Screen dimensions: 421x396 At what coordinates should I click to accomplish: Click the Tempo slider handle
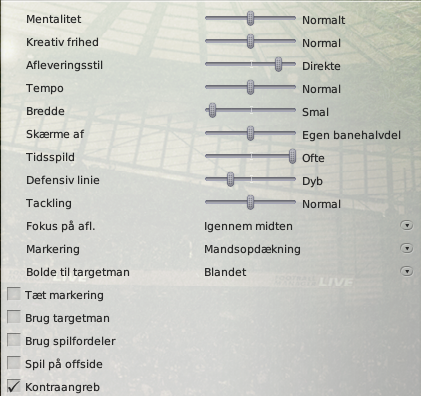coord(250,87)
